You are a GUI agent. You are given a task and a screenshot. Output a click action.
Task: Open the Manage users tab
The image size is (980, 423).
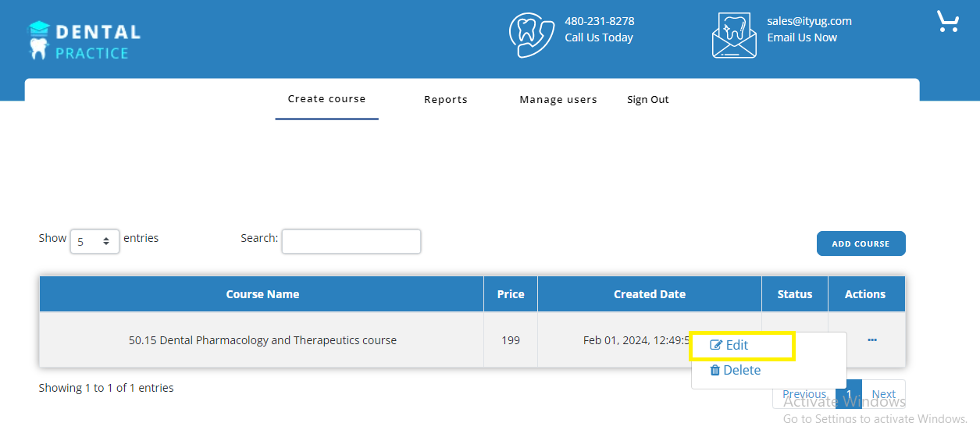[x=558, y=100]
